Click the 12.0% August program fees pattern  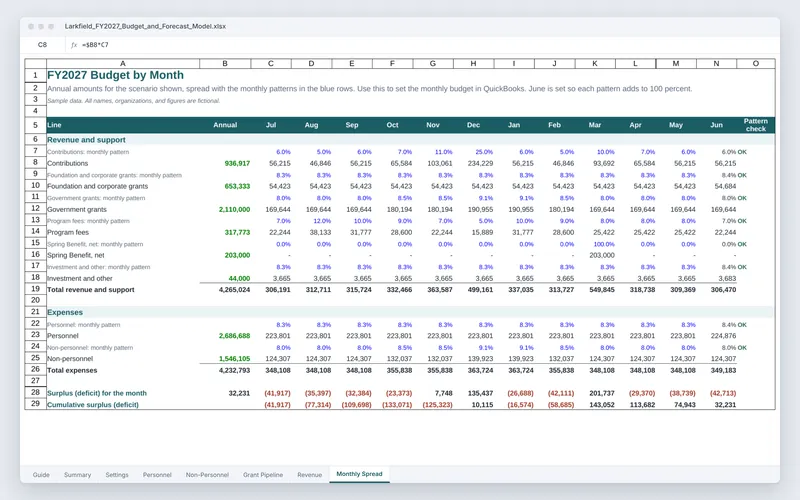pos(322,221)
